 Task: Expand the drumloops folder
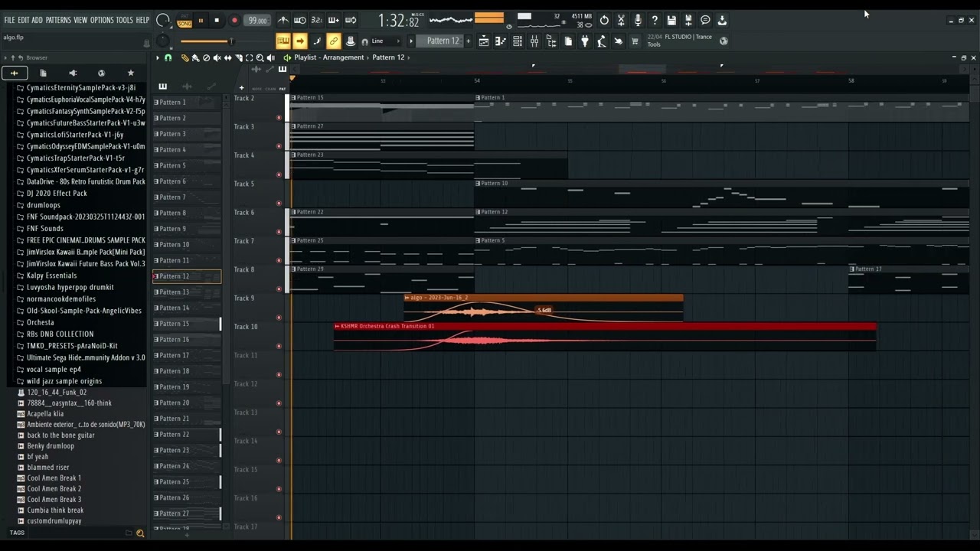tap(38, 205)
